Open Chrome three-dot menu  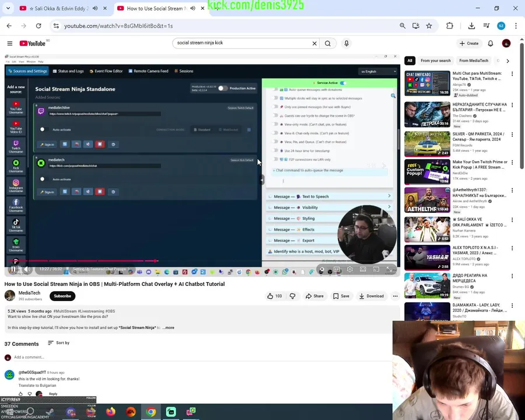coord(516,26)
